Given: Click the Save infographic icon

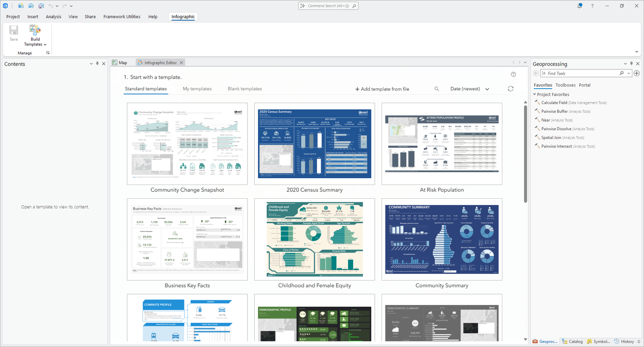Looking at the screenshot, I should [x=14, y=33].
